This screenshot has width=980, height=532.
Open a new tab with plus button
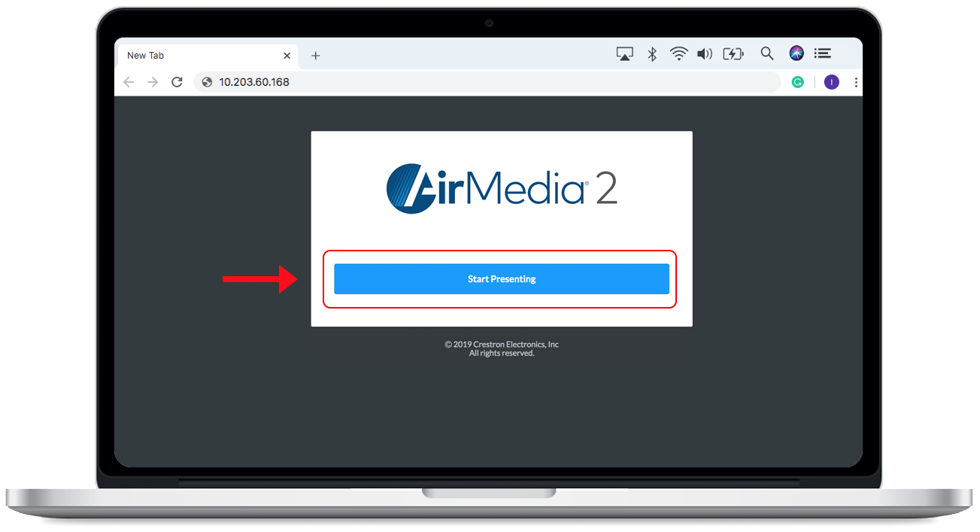pos(316,56)
